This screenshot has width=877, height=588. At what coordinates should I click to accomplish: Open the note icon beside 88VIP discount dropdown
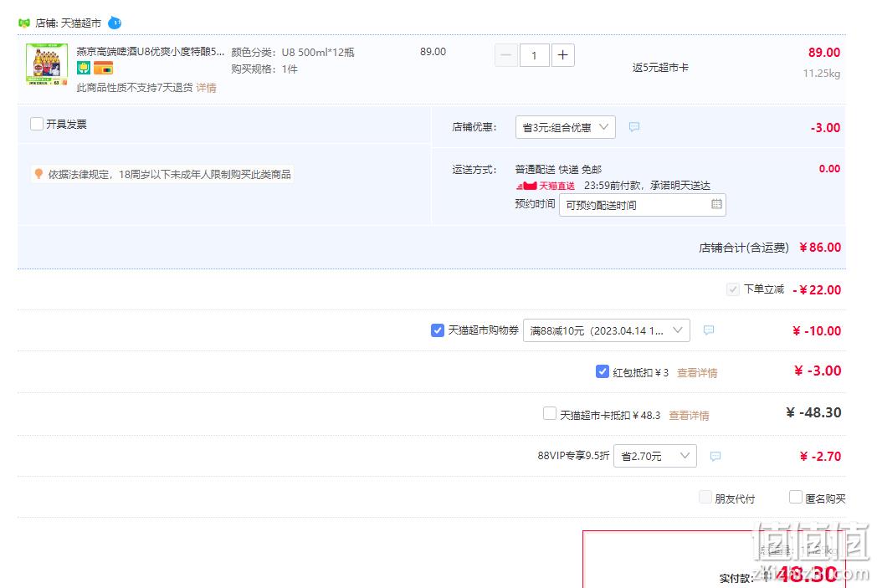pyautogui.click(x=715, y=456)
